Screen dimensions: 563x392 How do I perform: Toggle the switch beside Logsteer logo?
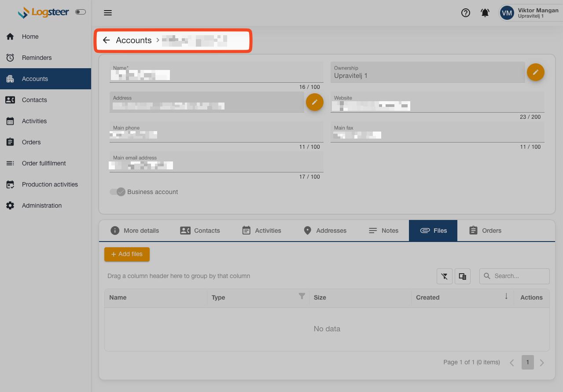(81, 12)
